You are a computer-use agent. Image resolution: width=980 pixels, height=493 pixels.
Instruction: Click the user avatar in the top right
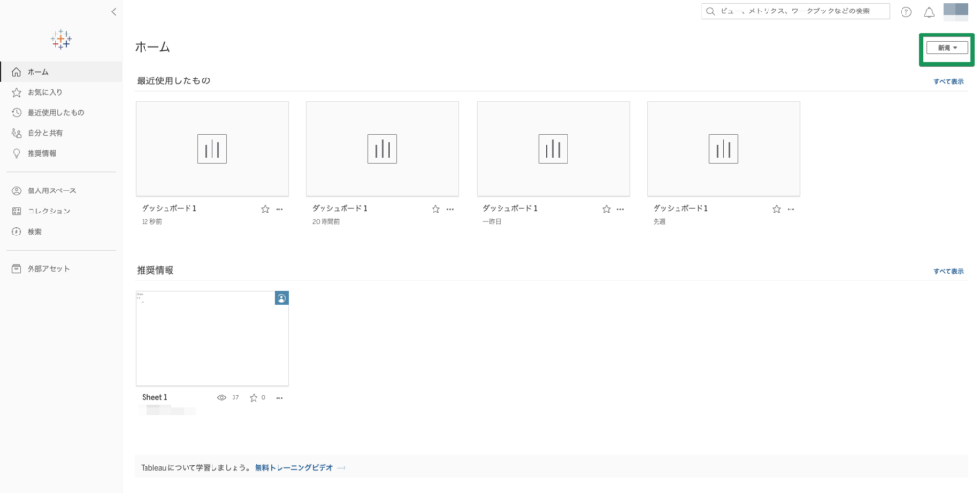[x=955, y=11]
